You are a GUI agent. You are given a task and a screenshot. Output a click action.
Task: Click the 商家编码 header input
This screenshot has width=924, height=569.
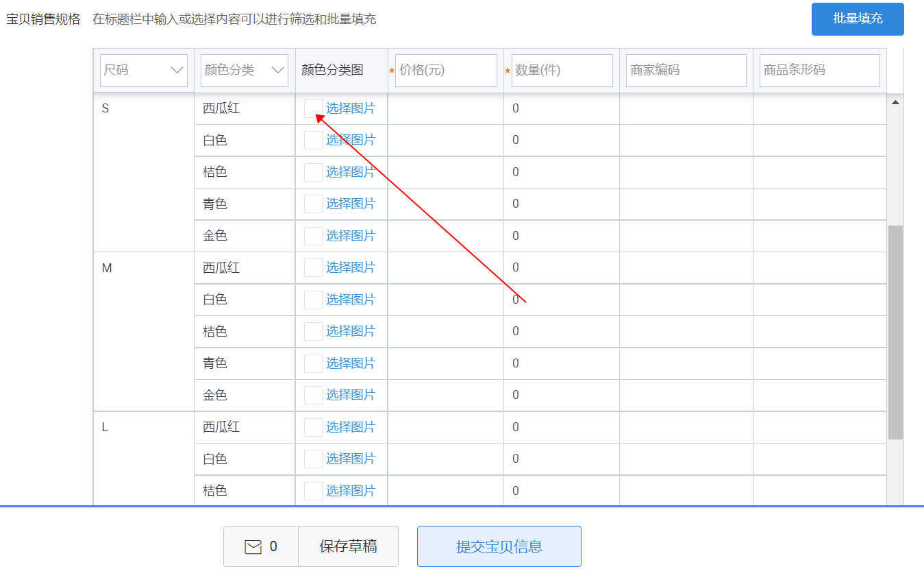tap(686, 70)
